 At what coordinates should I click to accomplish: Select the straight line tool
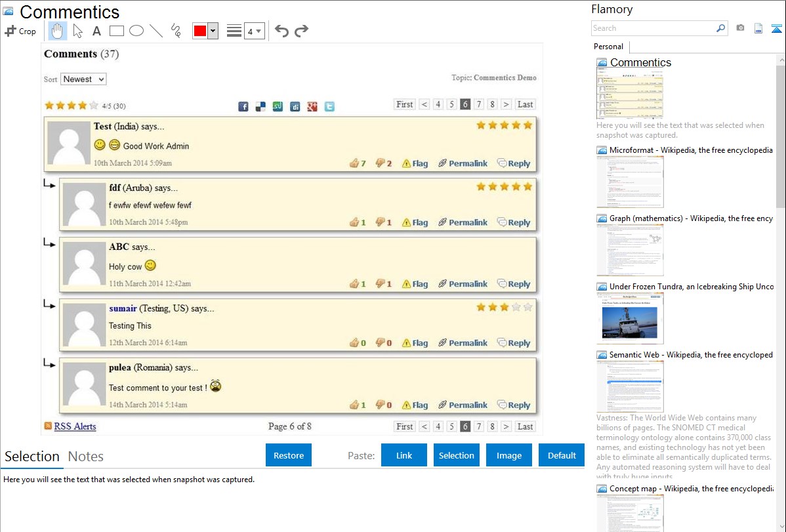click(156, 31)
